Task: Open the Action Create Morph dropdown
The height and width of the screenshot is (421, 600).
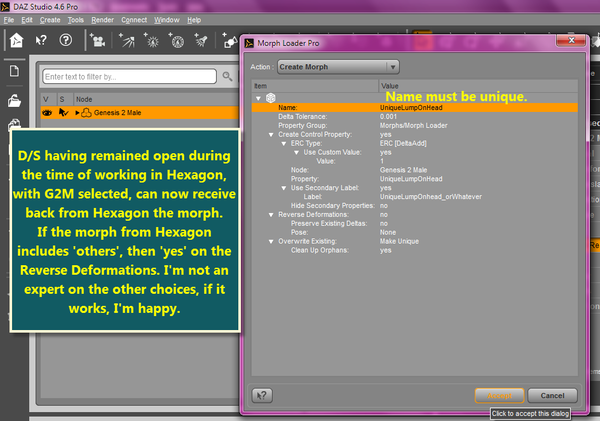Action: tap(338, 67)
